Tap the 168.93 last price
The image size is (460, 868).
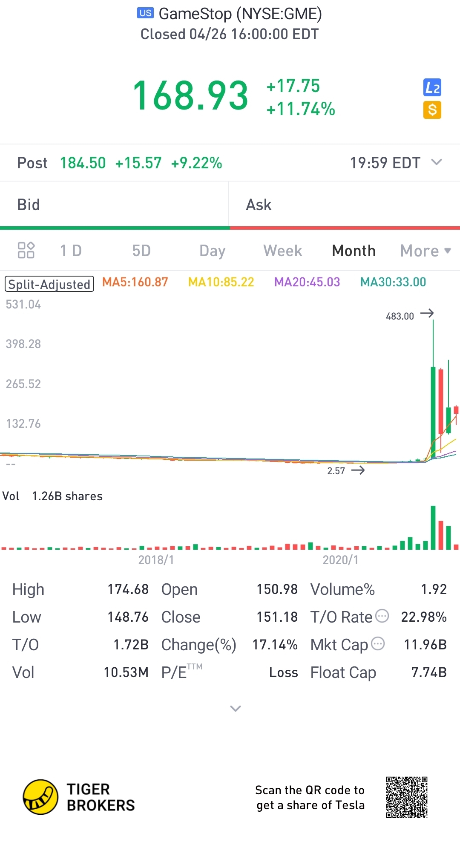(190, 95)
